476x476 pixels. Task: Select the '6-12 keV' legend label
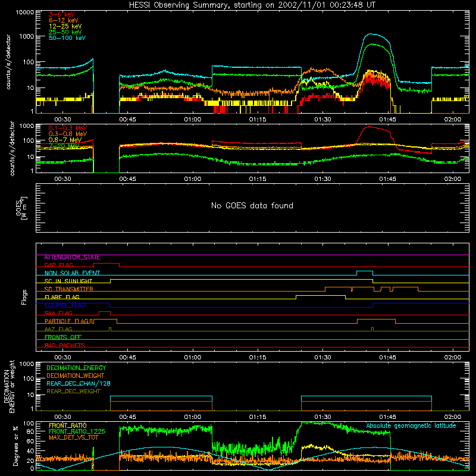[x=64, y=20]
